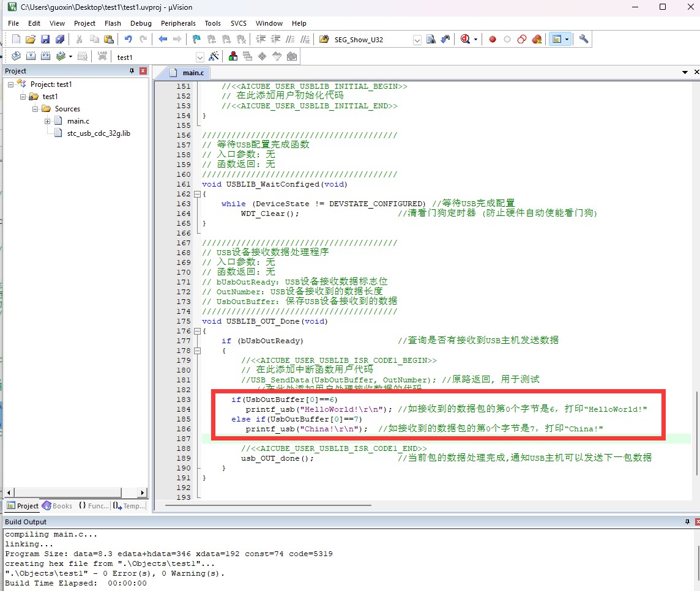The image size is (700, 591).
Task: Pin the Build Output panel
Action: point(687,522)
